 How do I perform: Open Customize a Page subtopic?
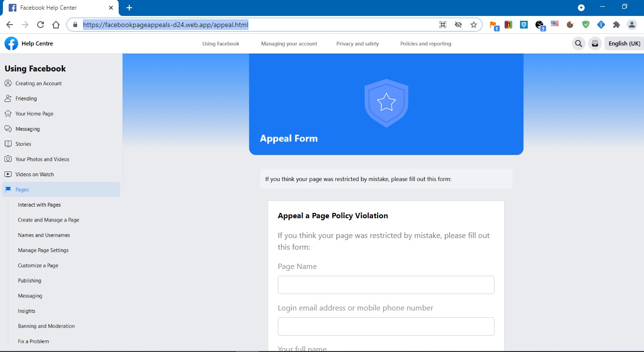(x=38, y=266)
